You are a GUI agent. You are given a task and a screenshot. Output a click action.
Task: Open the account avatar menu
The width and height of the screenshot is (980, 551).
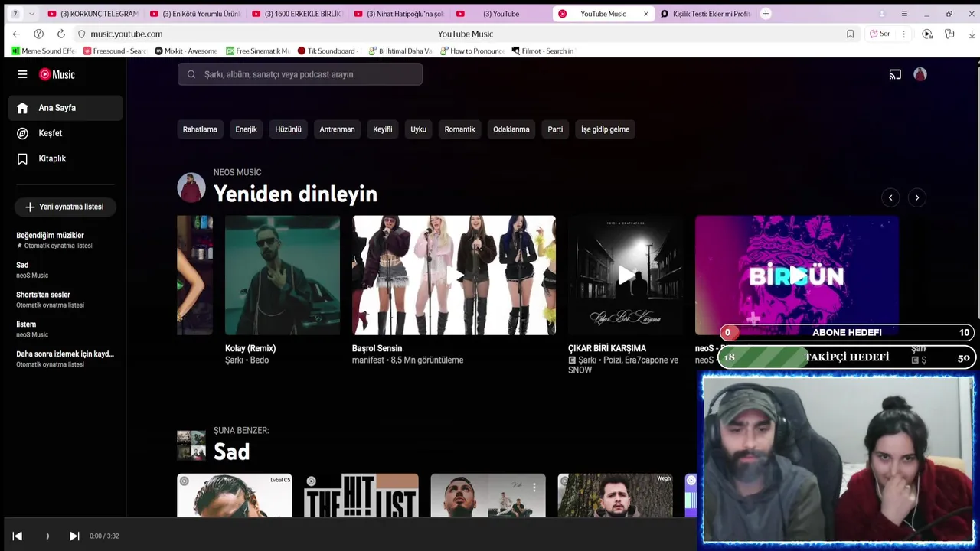920,74
